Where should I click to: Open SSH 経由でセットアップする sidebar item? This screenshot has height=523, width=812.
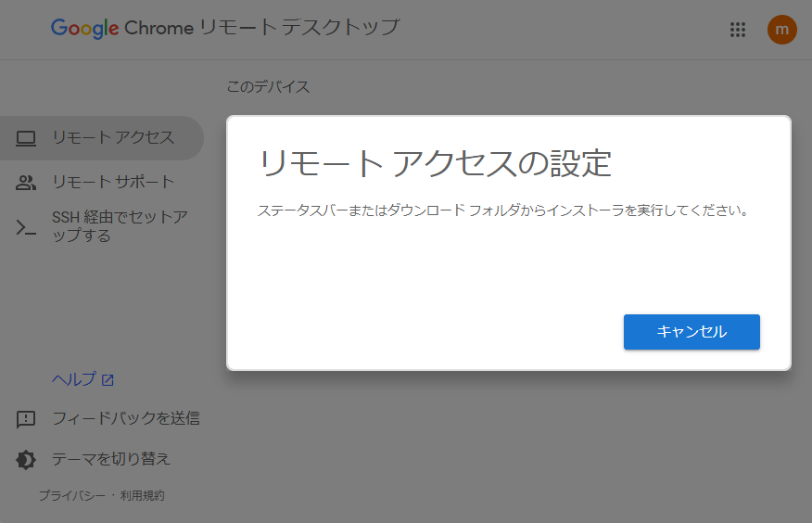coord(102,226)
